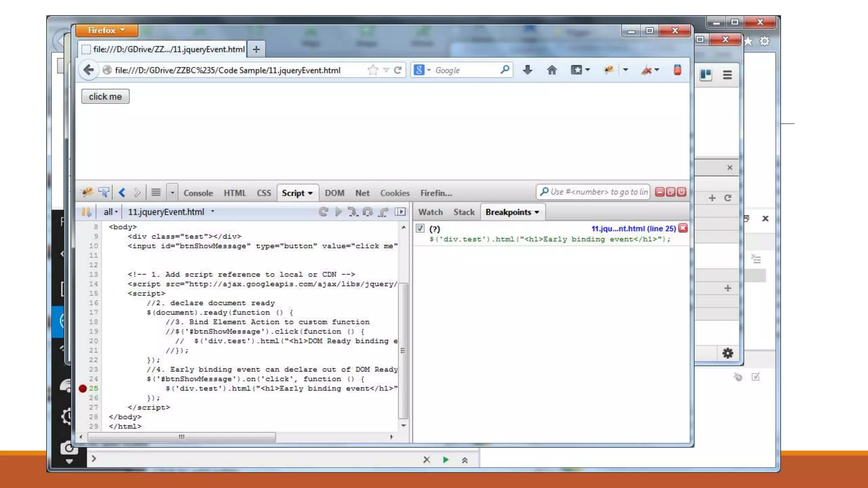Click the script panel horizontal scrollbar thumb
The height and width of the screenshot is (488, 868).
click(x=182, y=437)
